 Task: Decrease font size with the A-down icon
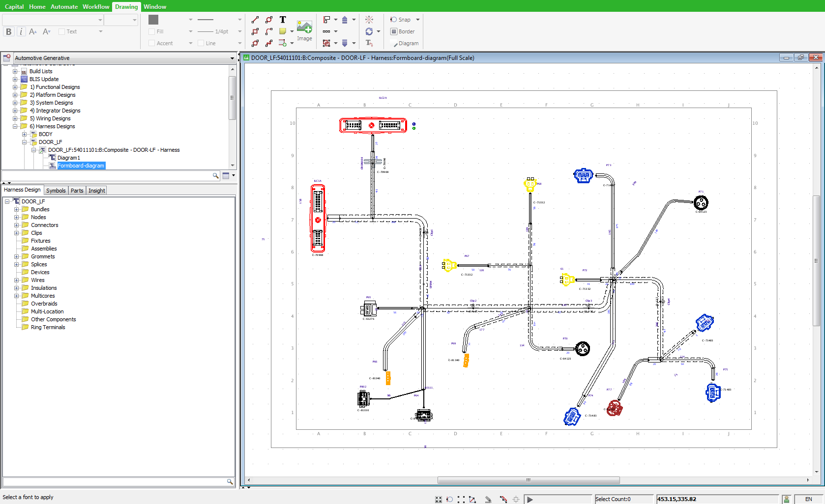click(x=47, y=31)
